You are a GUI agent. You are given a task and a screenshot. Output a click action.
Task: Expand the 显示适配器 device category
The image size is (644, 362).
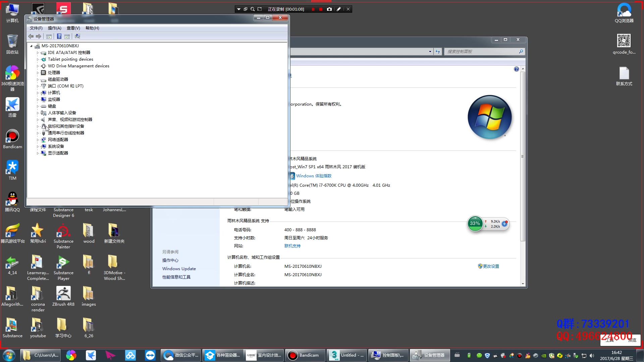pos(38,153)
